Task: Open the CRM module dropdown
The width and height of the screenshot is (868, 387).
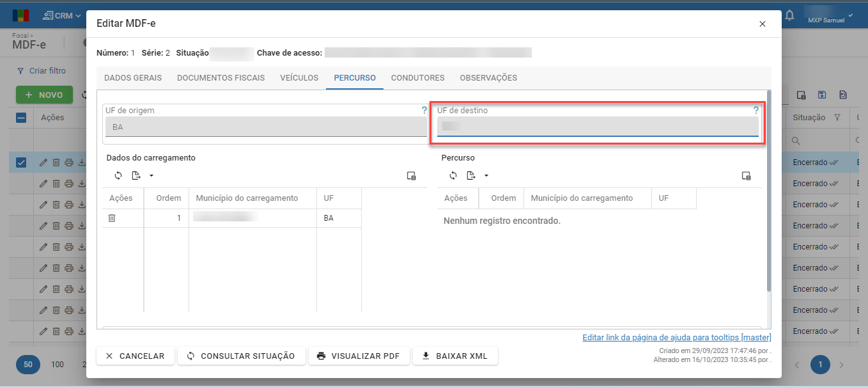Action: click(x=62, y=15)
